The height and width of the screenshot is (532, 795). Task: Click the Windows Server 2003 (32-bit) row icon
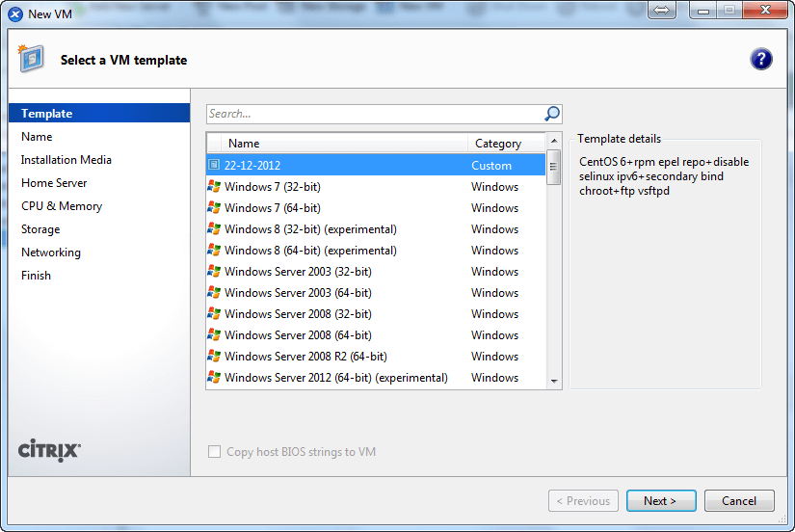tap(214, 272)
